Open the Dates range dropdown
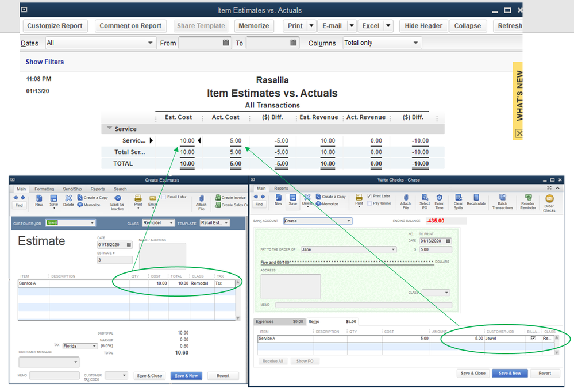574x392 pixels. point(150,43)
